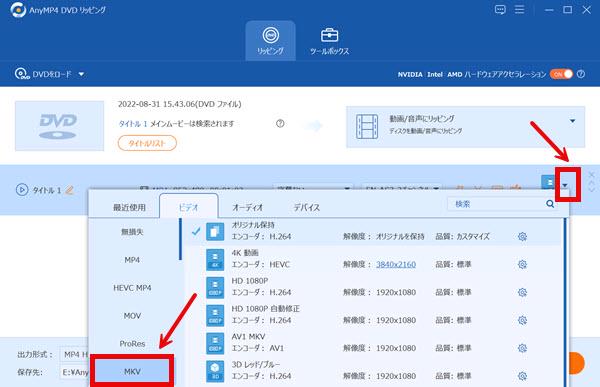This screenshot has height=387, width=600.
Task: Open settings gear for HD 1080P preset
Action: 522,292
